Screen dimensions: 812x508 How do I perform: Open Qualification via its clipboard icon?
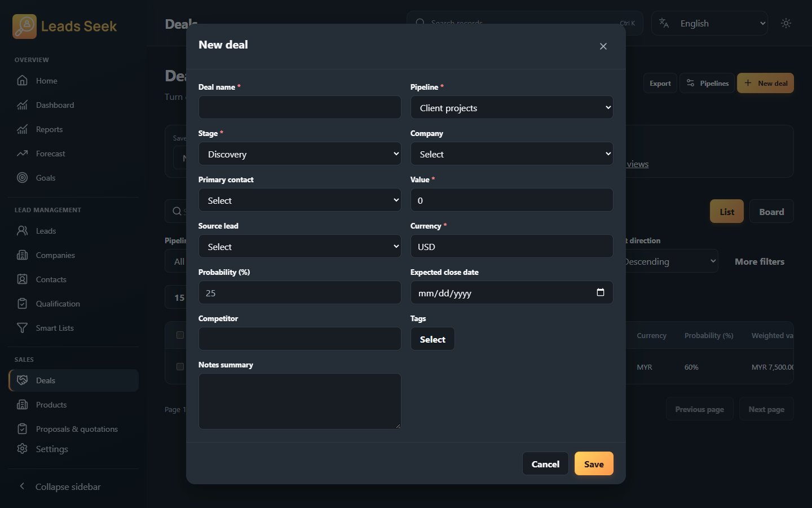coord(22,304)
